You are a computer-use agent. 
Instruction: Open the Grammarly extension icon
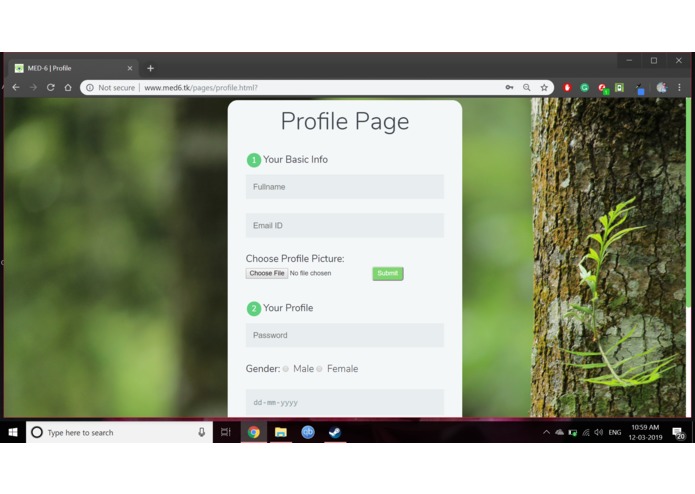(x=585, y=87)
